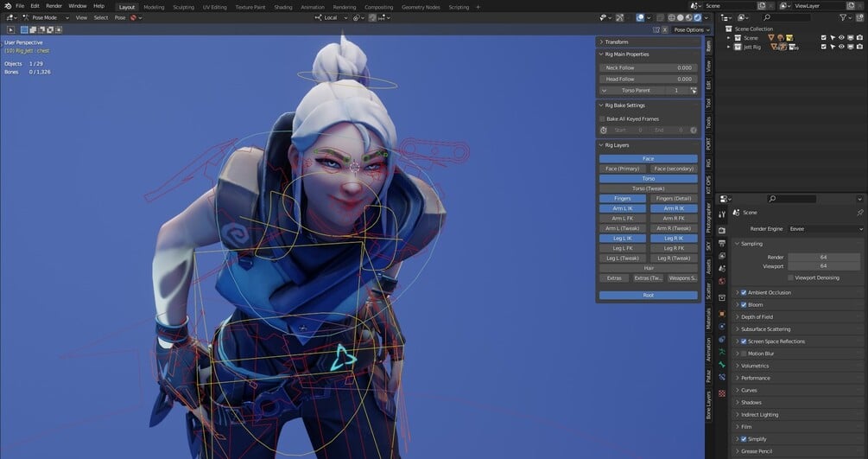This screenshot has width=868, height=459.
Task: Enable the Viewport Denoising checkbox
Action: click(x=790, y=277)
